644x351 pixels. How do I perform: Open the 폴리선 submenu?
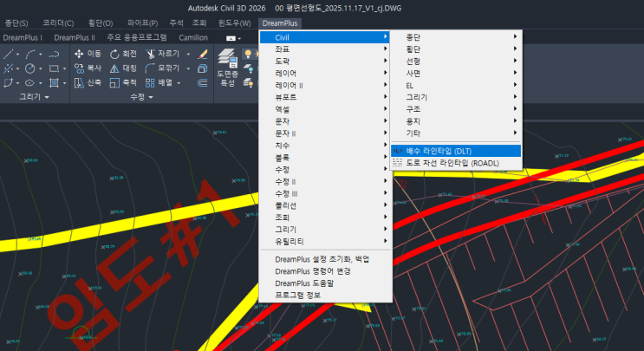click(x=325, y=205)
